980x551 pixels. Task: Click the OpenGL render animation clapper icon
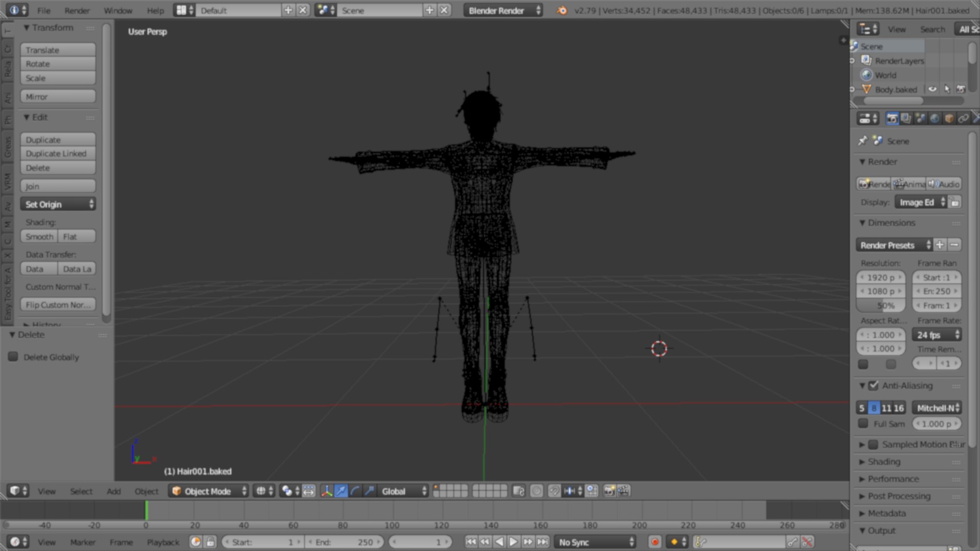[624, 491]
